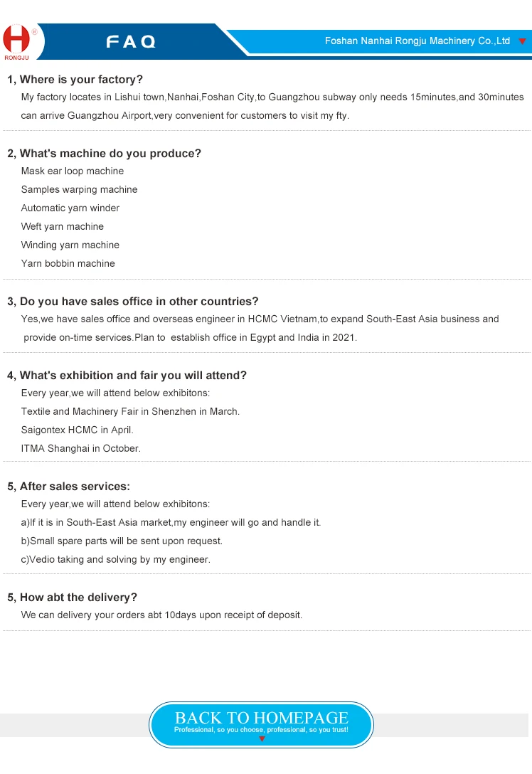Image resolution: width=532 pixels, height=774 pixels.
Task: Click the small red arrow under Back to Homepage
Action: point(262,739)
